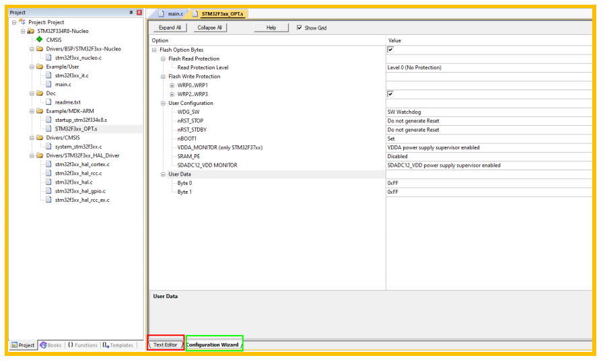This screenshot has width=603, height=364.
Task: Collapse the Flash Read Protection node
Action: 163,59
